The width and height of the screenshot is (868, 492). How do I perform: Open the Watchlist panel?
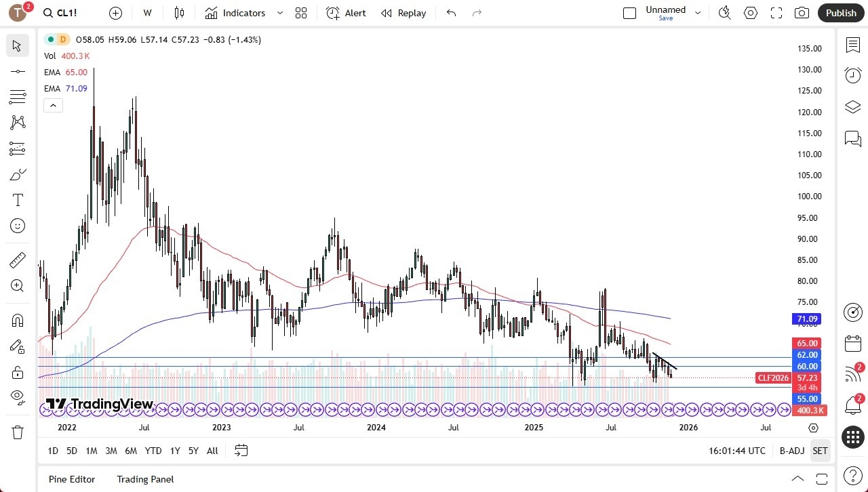pyautogui.click(x=852, y=45)
